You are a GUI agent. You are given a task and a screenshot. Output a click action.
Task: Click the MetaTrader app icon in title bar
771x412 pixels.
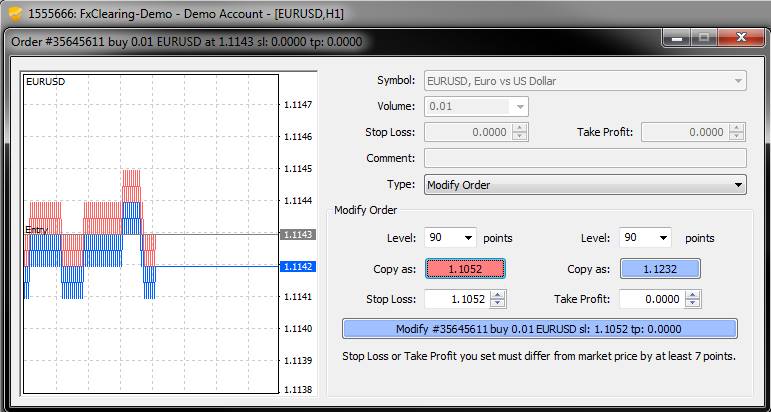[15, 13]
